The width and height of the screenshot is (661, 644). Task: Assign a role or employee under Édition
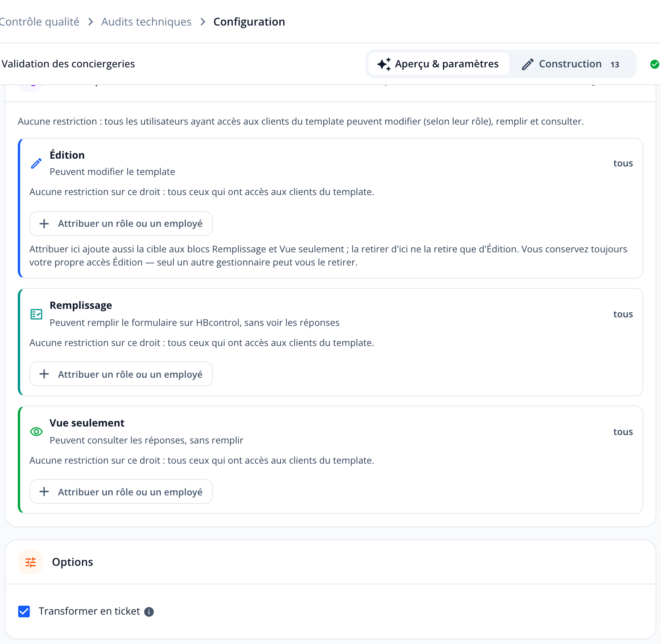121,224
